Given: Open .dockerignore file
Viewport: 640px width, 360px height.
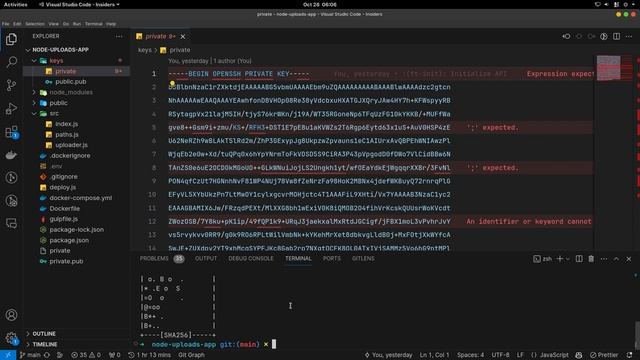Looking at the screenshot, I should click(70, 156).
